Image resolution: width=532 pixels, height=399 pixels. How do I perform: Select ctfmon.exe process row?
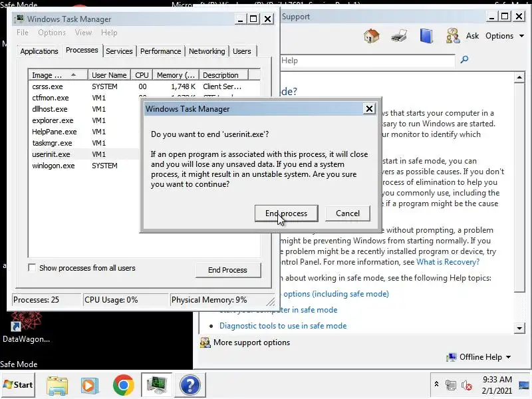pyautogui.click(x=84, y=98)
